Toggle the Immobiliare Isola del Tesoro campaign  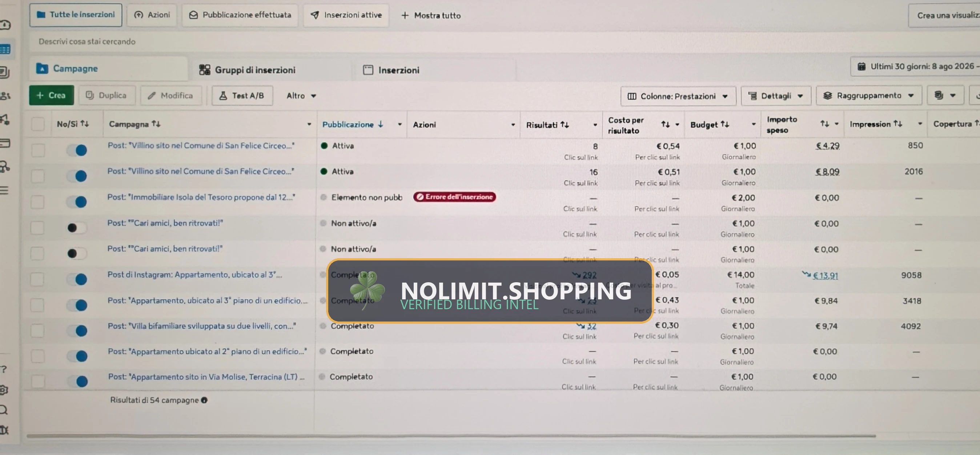77,201
